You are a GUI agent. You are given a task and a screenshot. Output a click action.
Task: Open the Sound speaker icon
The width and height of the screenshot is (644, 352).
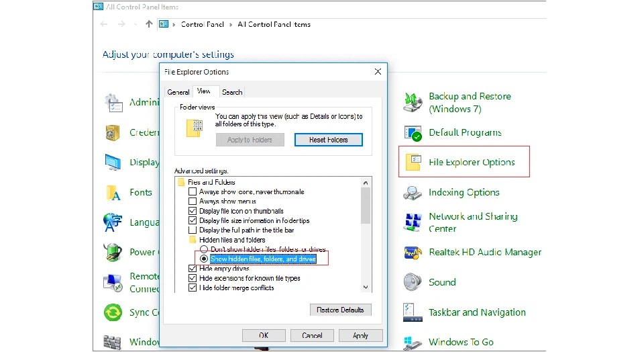click(413, 282)
